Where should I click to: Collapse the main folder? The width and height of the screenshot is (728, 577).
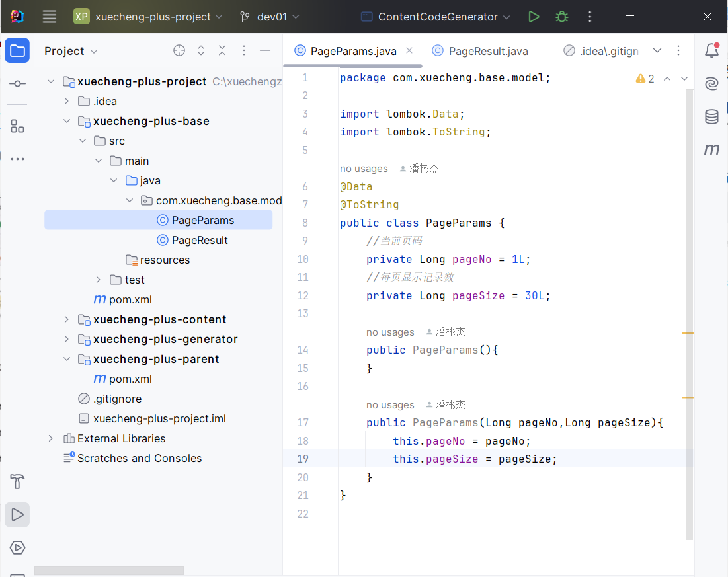tap(99, 161)
